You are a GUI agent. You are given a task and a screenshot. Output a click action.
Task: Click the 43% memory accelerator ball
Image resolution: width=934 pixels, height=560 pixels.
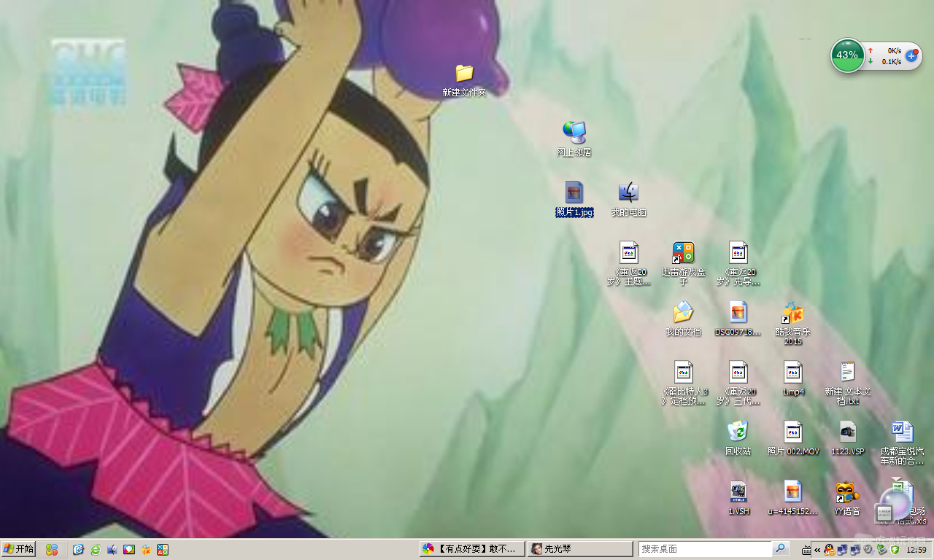(847, 55)
